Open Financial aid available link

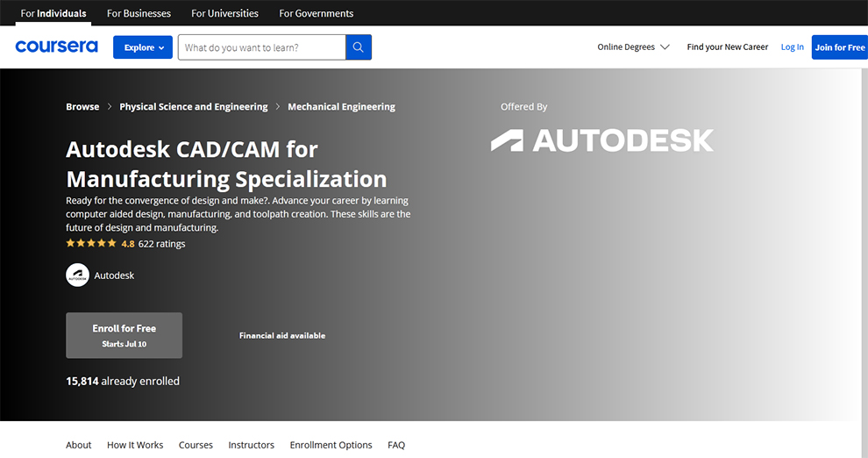point(282,335)
